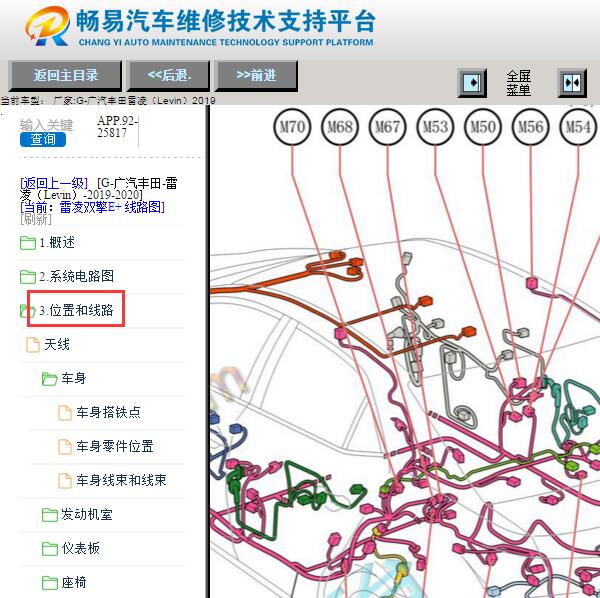
Task: Open 车身线束和线束 document
Action: click(121, 480)
